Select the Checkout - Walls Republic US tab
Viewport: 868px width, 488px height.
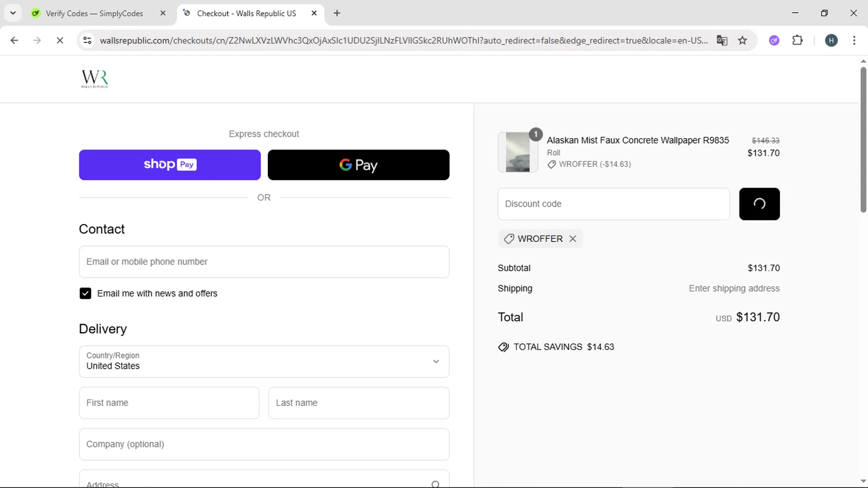(x=247, y=13)
